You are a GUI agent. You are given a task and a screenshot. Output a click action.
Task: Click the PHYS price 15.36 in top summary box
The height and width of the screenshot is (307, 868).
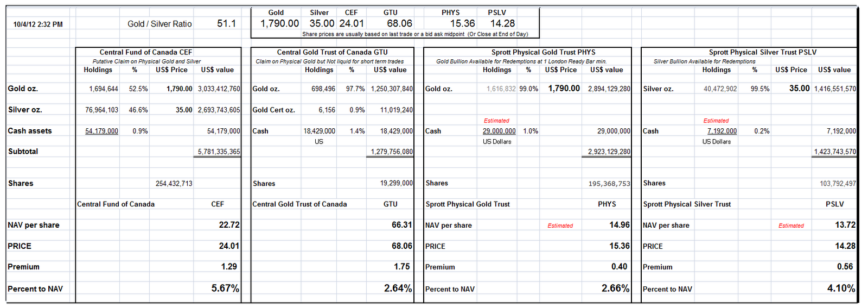(x=462, y=23)
